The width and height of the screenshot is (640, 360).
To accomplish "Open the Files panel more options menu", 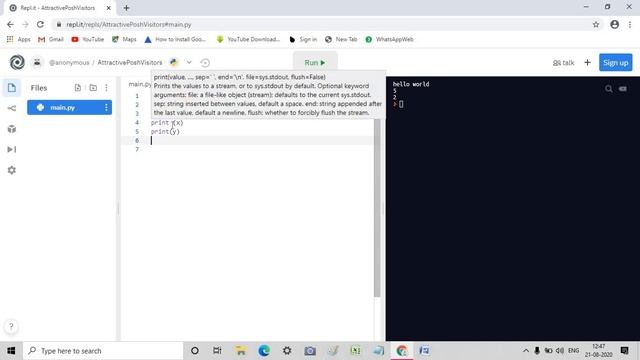I will (107, 88).
